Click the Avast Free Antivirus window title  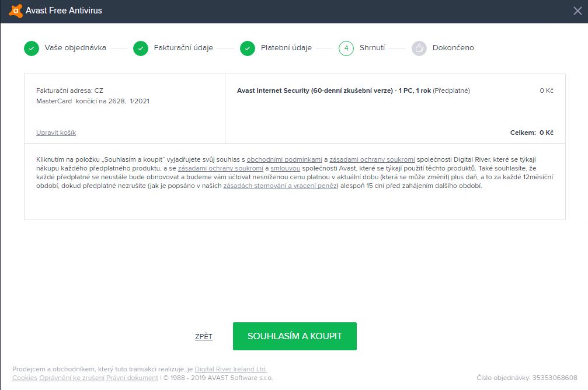point(64,11)
